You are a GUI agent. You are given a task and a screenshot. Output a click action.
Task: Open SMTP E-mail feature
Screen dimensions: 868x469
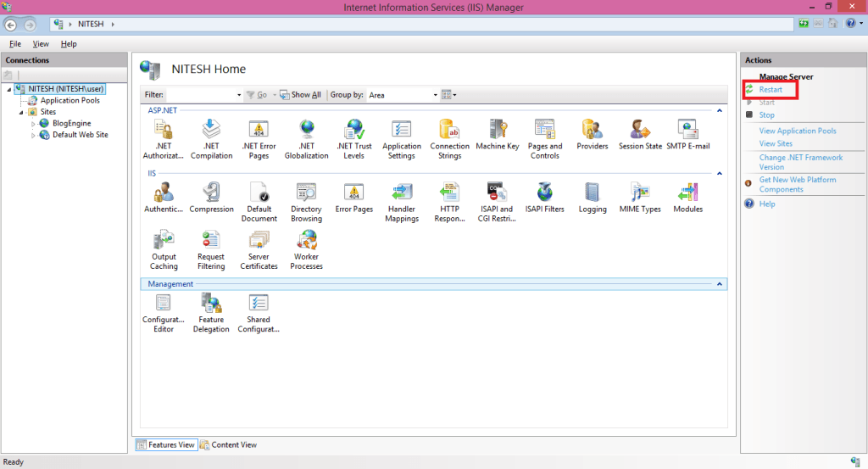[688, 135]
